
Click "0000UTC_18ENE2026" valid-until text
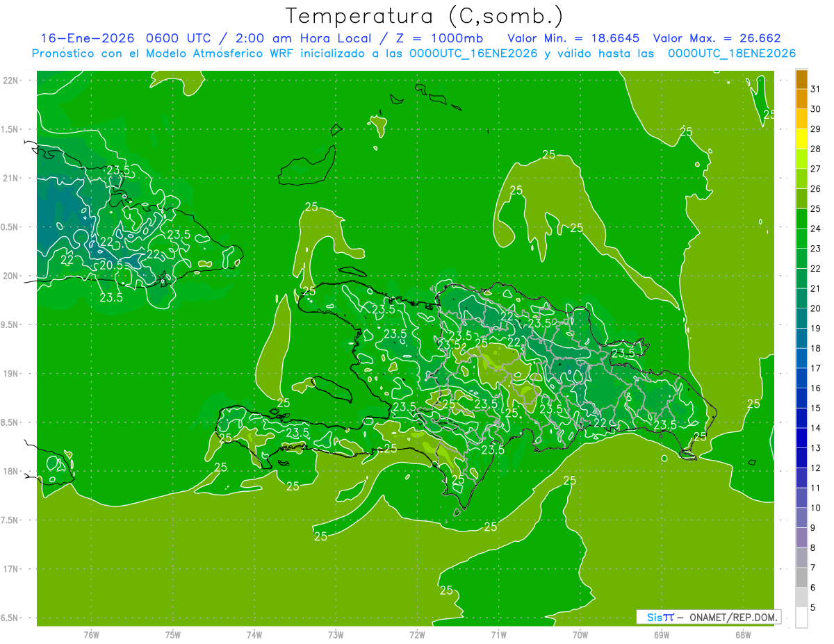click(x=731, y=53)
